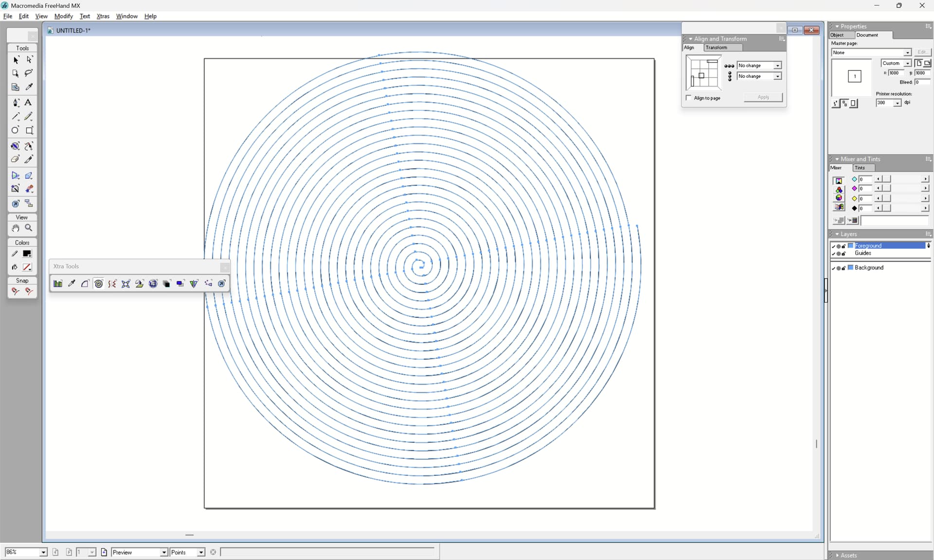Open Properties panel options menu
Viewport: 934px width, 560px height.
[x=928, y=26]
